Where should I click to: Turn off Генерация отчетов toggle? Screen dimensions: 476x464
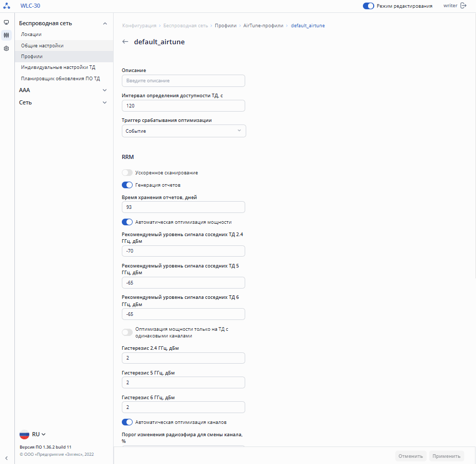127,185
